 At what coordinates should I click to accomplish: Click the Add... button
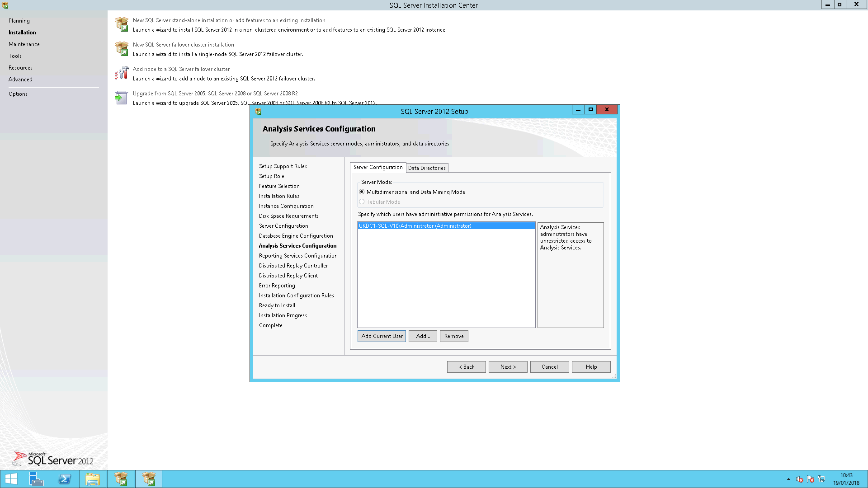[423, 336]
